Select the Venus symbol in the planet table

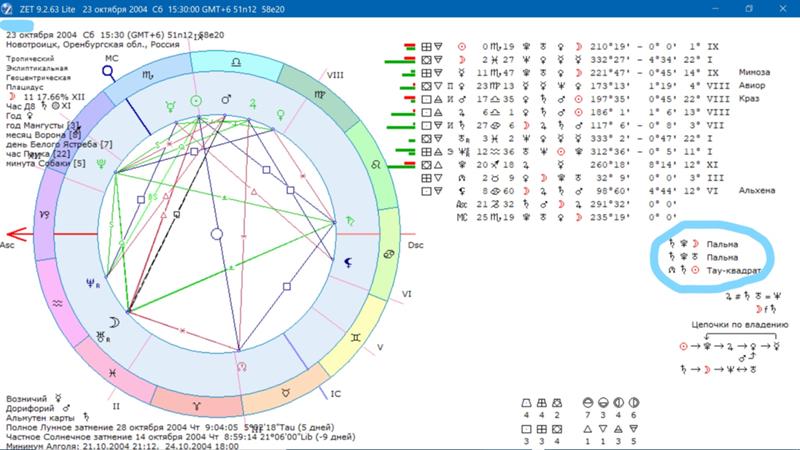461,86
